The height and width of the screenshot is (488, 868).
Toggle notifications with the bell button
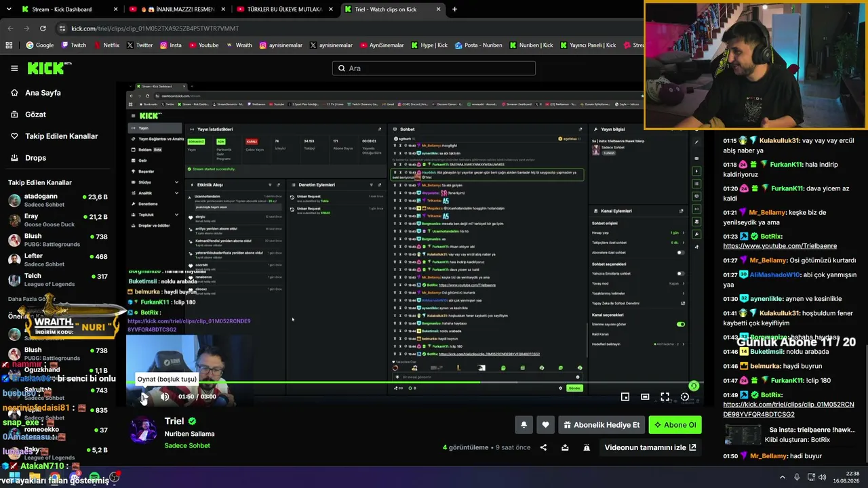[x=524, y=425]
